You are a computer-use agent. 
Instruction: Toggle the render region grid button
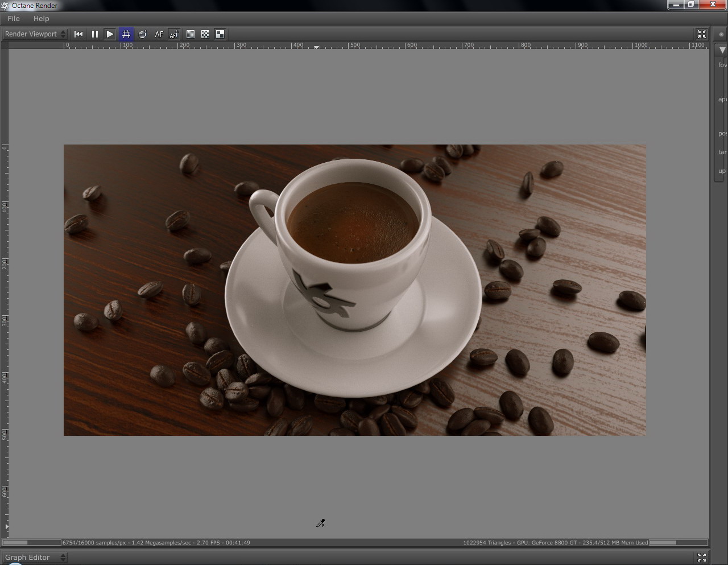tap(126, 34)
